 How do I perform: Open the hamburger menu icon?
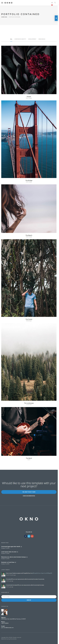tap(2, 3)
